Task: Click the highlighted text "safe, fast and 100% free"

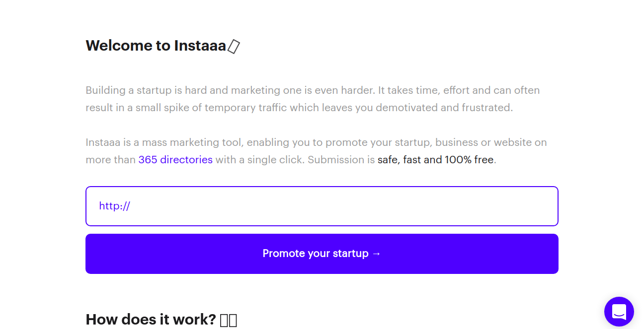Action: point(435,160)
